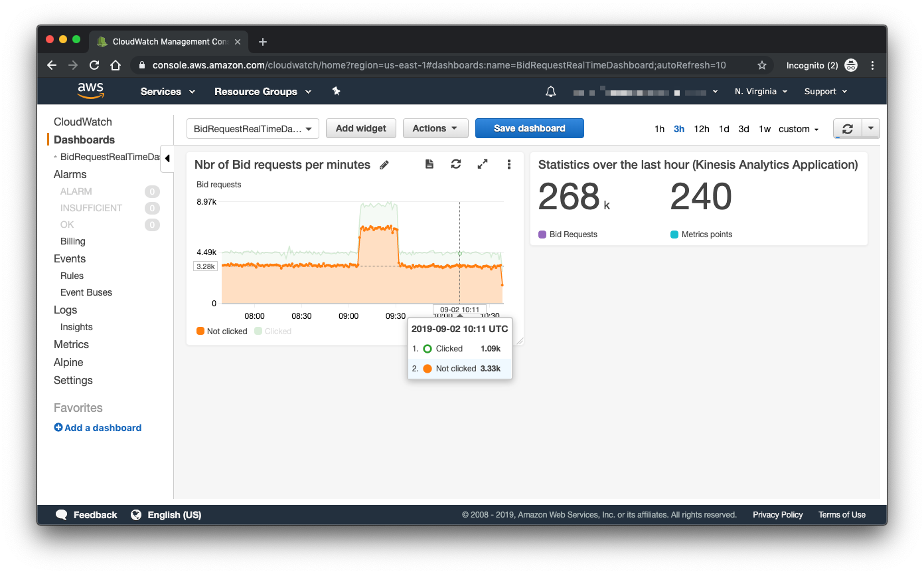This screenshot has height=574, width=924.
Task: Select the 3h time range
Action: coord(679,129)
